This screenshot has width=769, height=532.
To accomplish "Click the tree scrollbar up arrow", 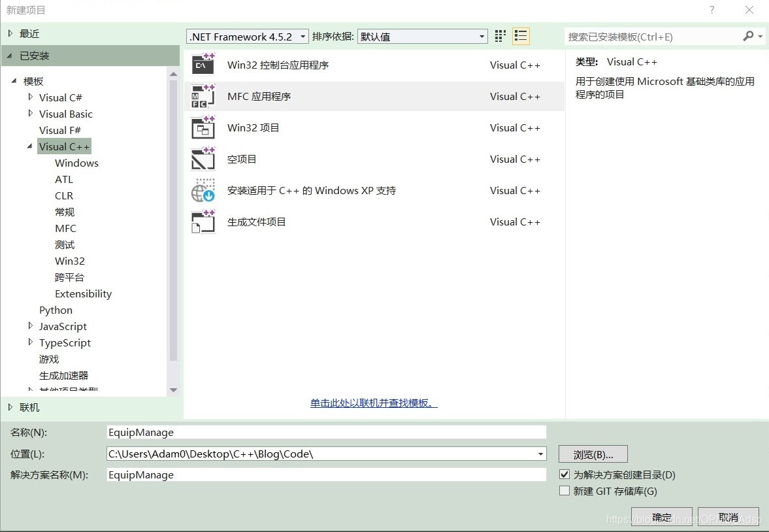I will point(173,74).
